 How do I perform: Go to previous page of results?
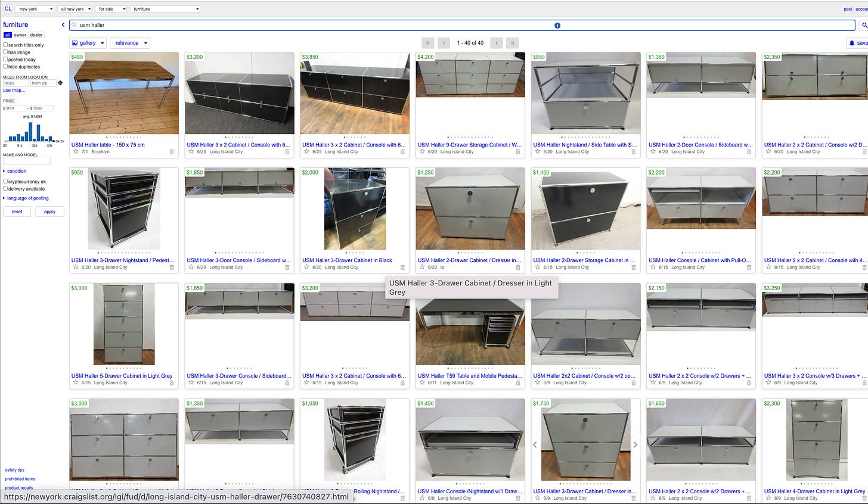point(444,43)
